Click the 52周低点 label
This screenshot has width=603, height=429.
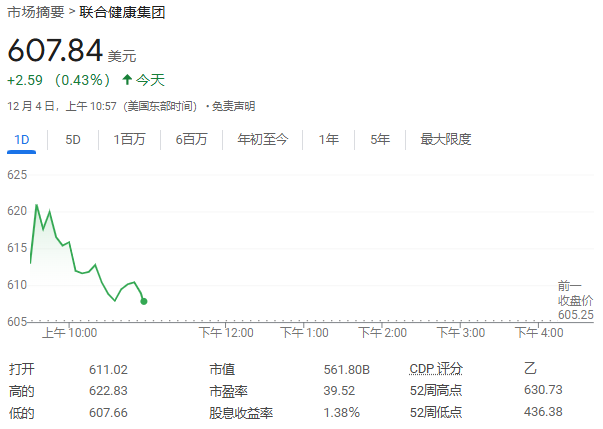(436, 412)
